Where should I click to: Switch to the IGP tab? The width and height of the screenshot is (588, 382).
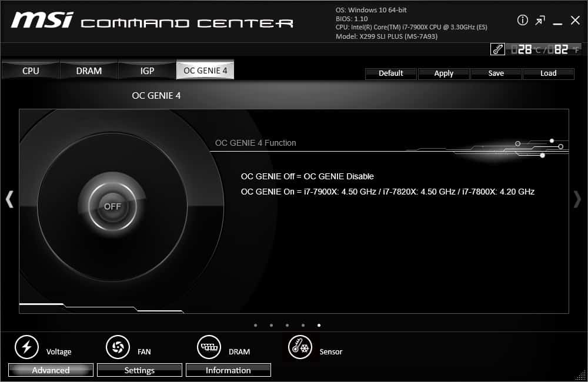tap(147, 71)
